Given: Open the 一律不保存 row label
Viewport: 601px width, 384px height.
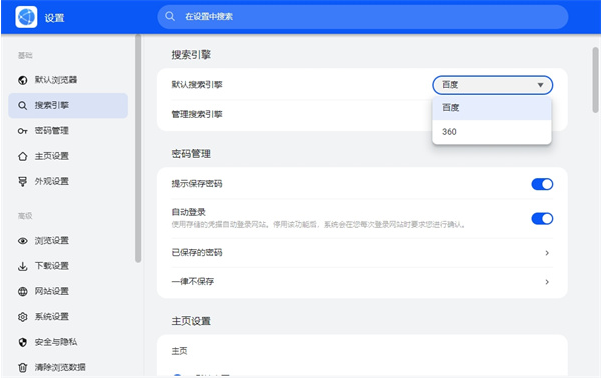Looking at the screenshot, I should (x=192, y=282).
